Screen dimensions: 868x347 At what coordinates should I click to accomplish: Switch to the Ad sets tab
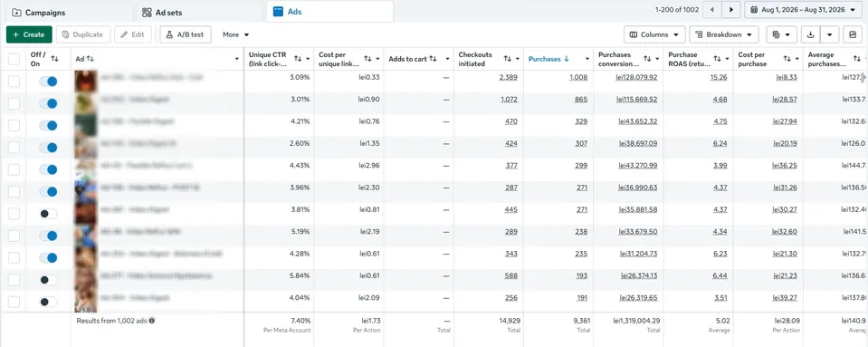coord(199,12)
